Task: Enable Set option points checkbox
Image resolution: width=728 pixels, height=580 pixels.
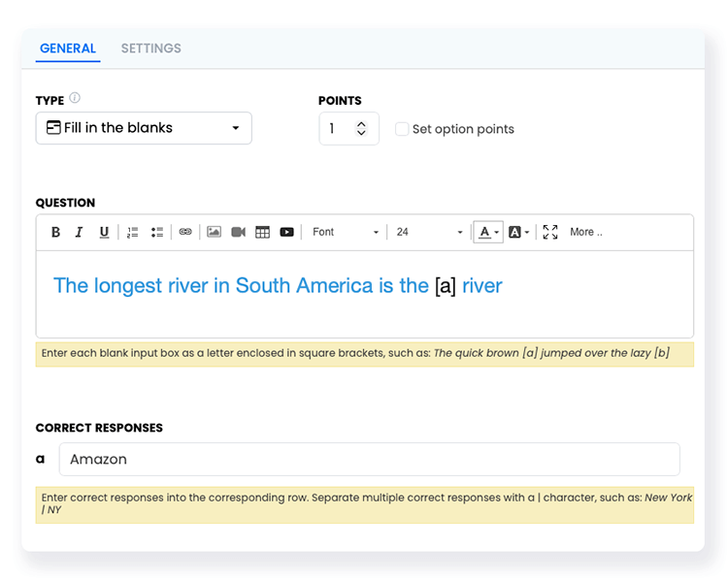Action: click(402, 129)
